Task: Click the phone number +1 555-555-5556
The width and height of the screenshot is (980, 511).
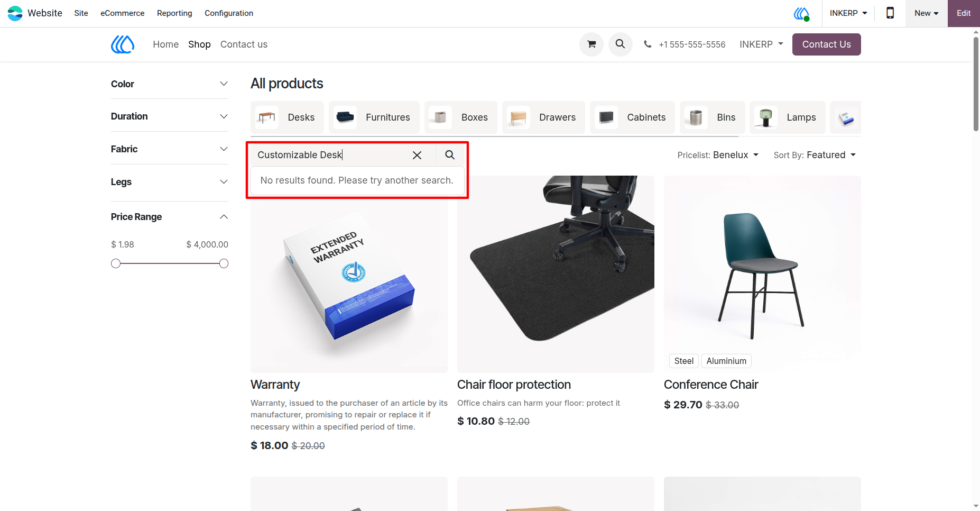Action: [692, 44]
